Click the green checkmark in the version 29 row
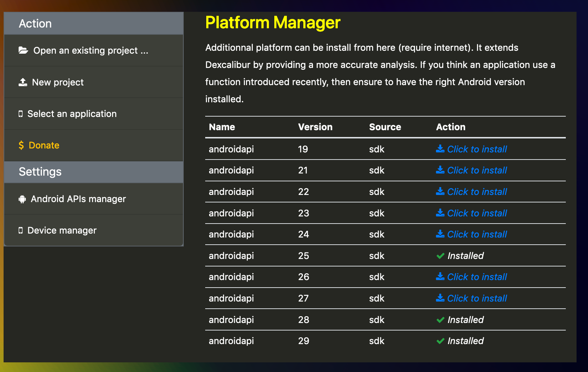588x372 pixels. (x=440, y=341)
